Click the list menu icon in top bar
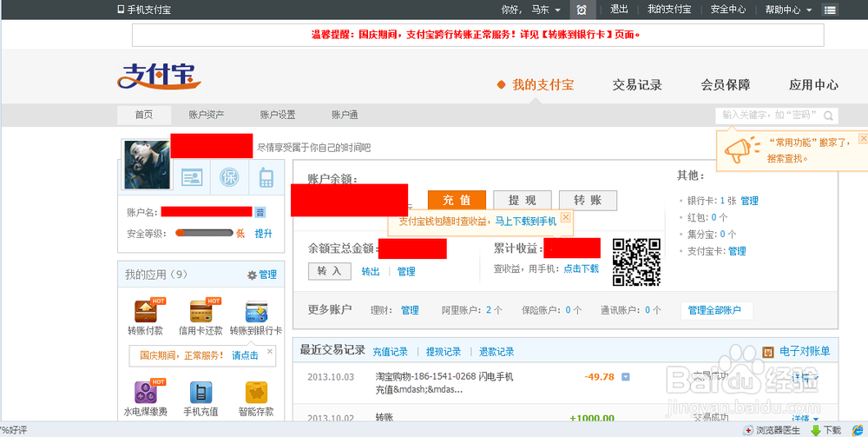The image size is (868, 437). (829, 10)
